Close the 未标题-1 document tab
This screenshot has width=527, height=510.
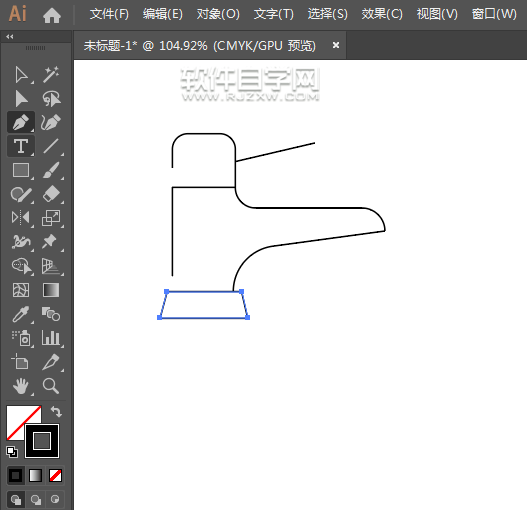[336, 45]
